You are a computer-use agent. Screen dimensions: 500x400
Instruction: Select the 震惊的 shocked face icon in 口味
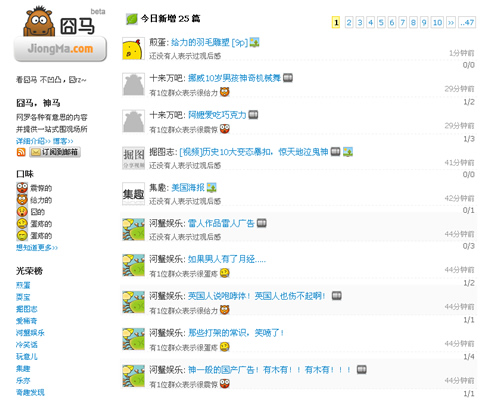pyautogui.click(x=22, y=188)
